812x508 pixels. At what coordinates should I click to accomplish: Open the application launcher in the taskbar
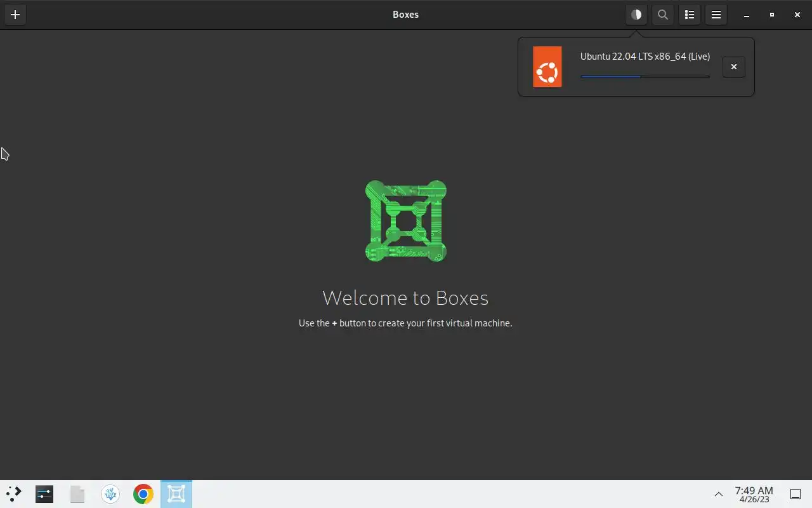click(x=13, y=494)
